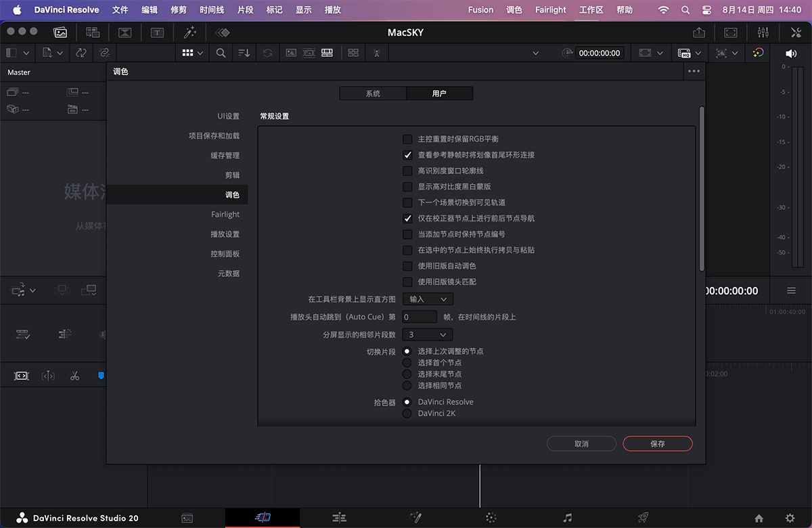
Task: Click the settings panel vertical scrollbar
Action: click(x=702, y=190)
